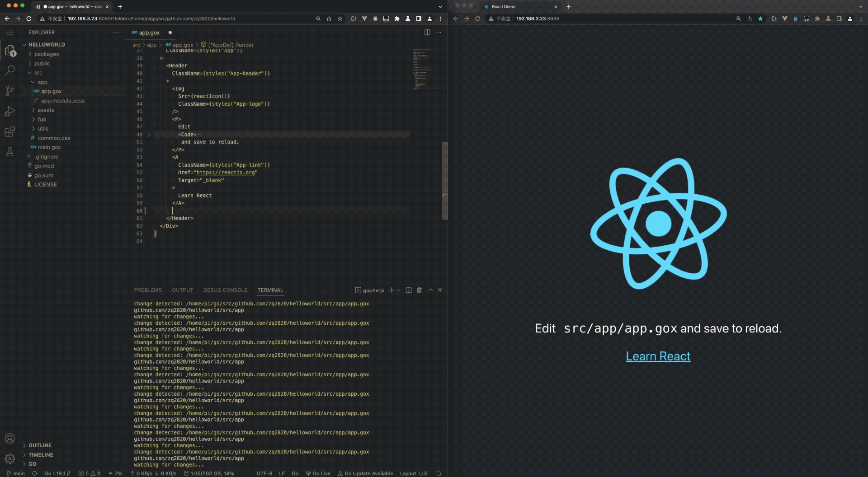This screenshot has height=477, width=868.
Task: Synchronize changes icon in status bar
Action: (x=35, y=473)
